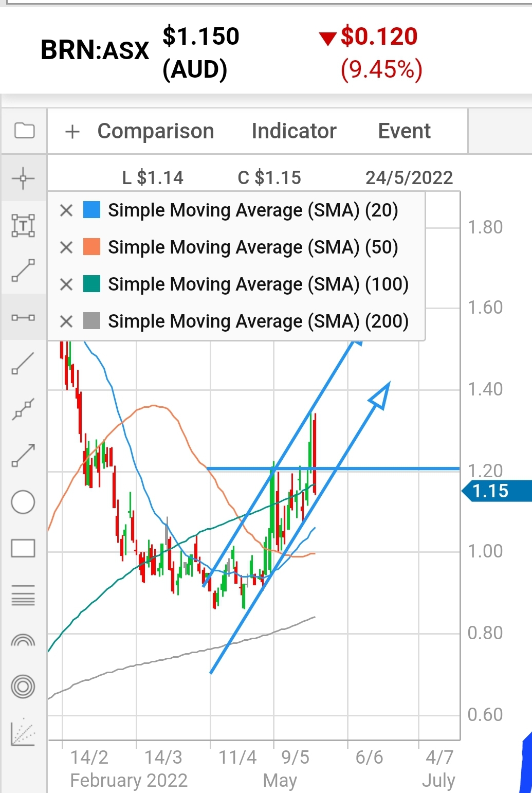Image resolution: width=532 pixels, height=793 pixels.
Task: Select the crosshair cursor tool
Action: [x=23, y=178]
